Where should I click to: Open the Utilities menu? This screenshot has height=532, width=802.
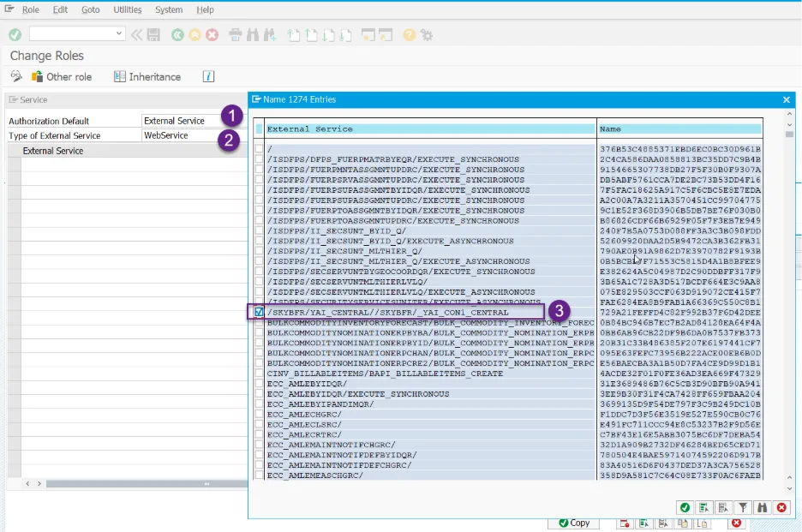tap(128, 9)
